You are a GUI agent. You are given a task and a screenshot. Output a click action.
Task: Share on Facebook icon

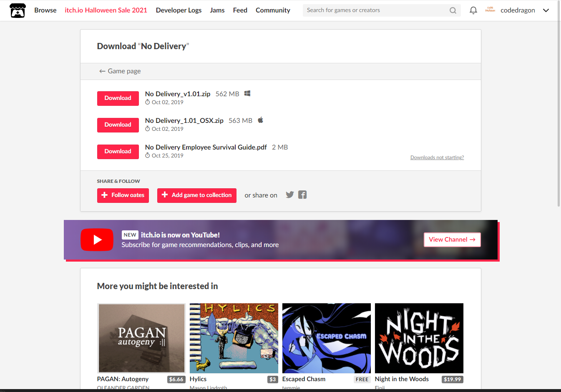(302, 195)
